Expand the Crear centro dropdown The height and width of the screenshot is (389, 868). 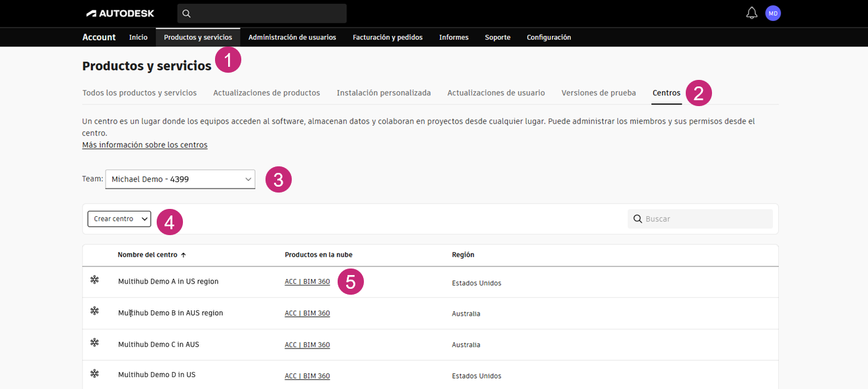tap(119, 219)
